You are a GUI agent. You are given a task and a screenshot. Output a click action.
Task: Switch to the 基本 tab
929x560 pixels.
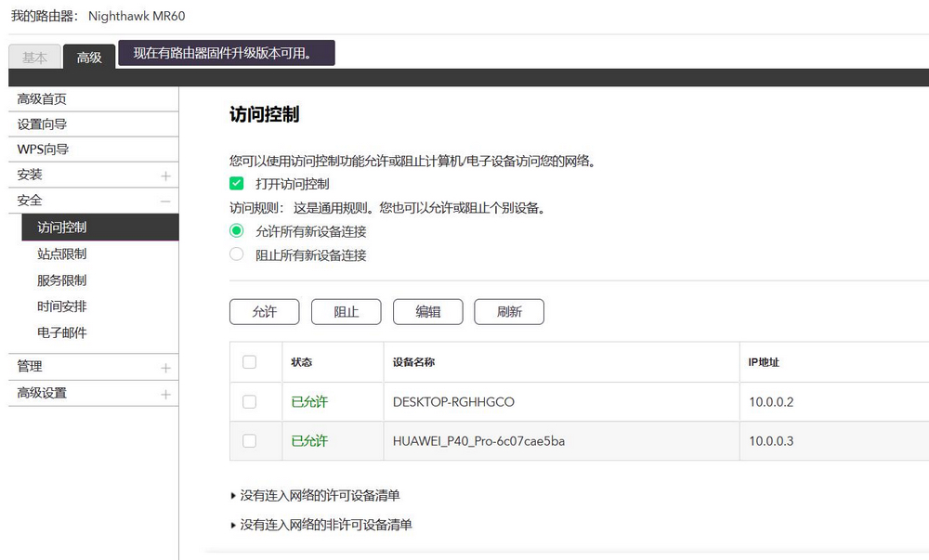(34, 57)
